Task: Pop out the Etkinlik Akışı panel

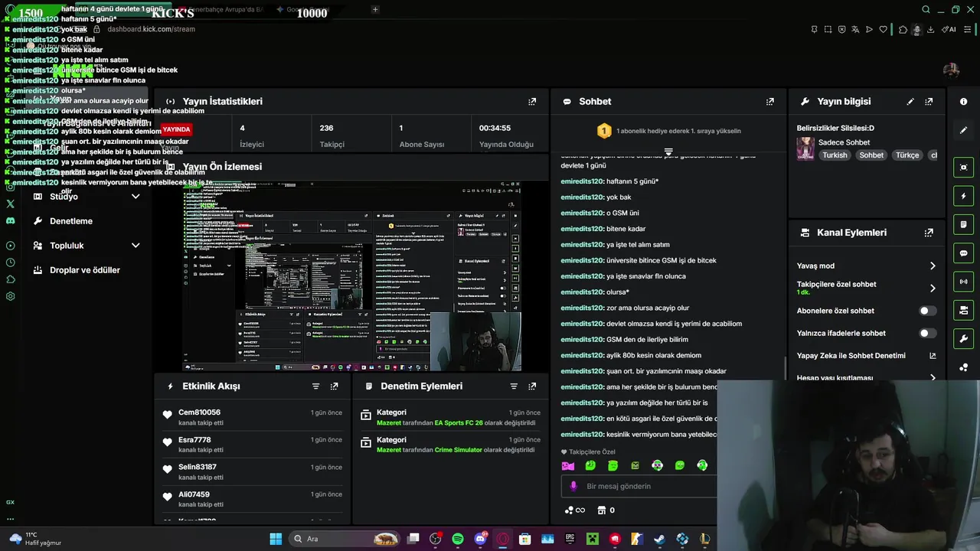Action: pos(334,386)
